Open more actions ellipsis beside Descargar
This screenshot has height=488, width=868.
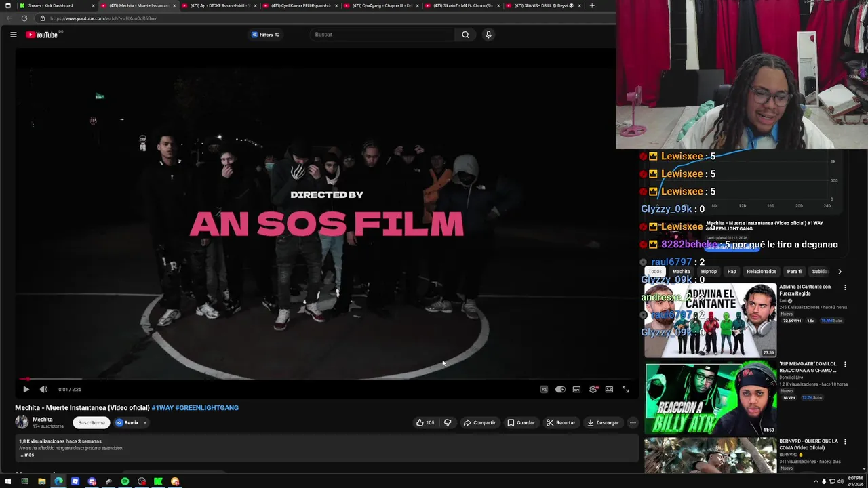pyautogui.click(x=633, y=423)
